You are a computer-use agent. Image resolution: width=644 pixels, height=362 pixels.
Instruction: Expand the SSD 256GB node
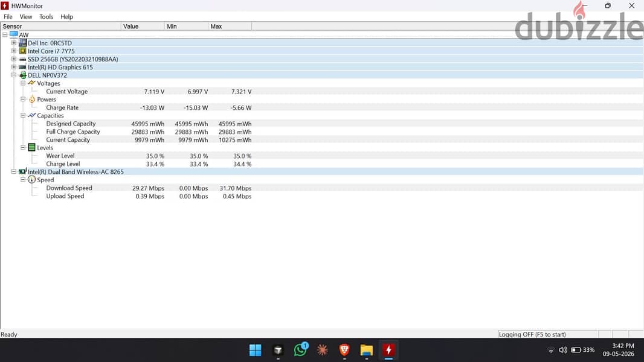coord(14,59)
